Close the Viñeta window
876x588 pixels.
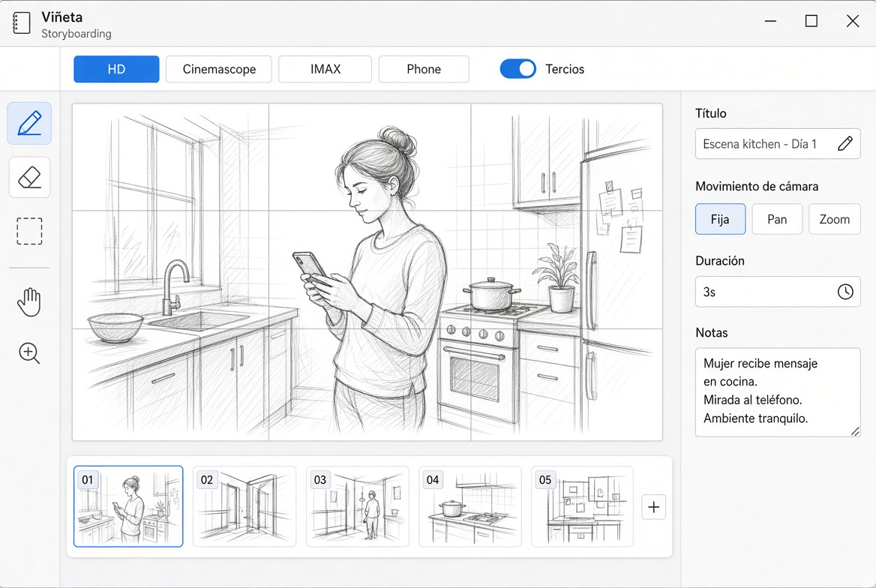click(x=853, y=21)
